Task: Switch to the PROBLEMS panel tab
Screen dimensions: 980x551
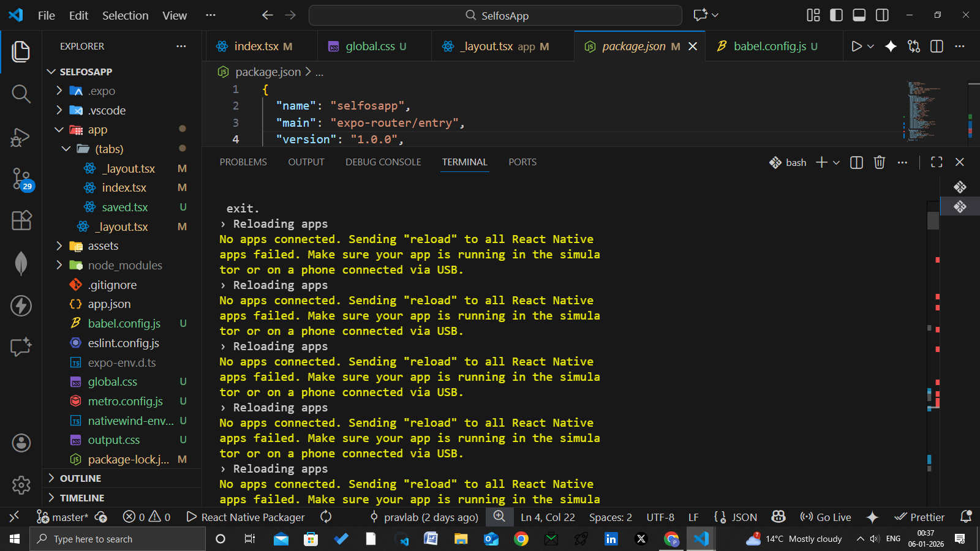Action: pos(243,162)
